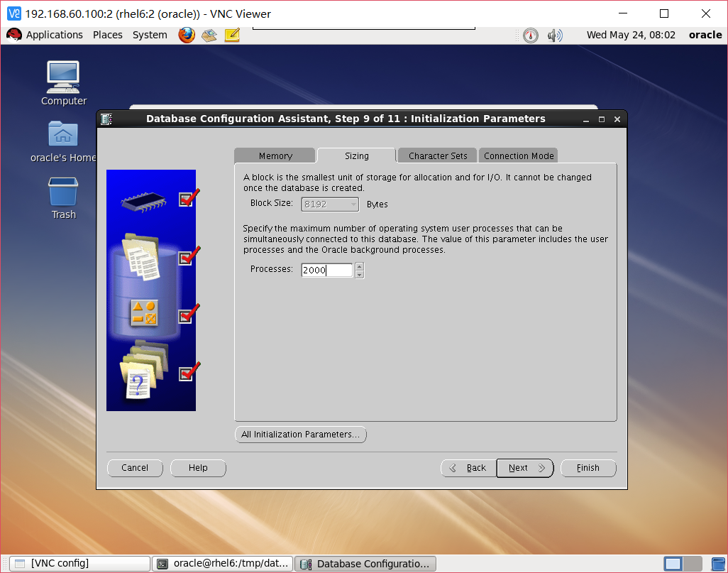The image size is (728, 573).
Task: Open the Block Size dropdown
Action: [x=354, y=204]
